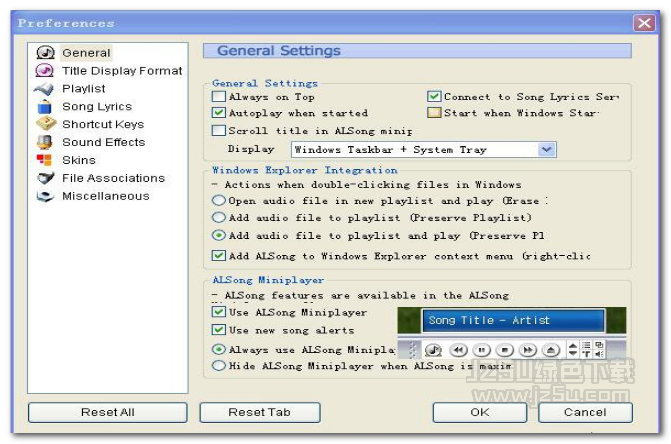
Task: Click the miniplayer music note icon
Action: click(433, 350)
